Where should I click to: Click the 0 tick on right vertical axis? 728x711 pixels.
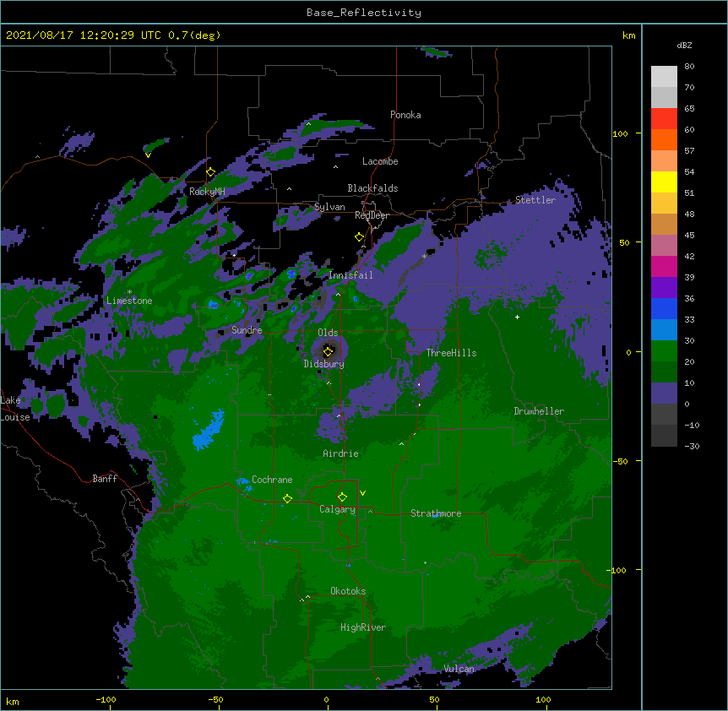(x=628, y=352)
